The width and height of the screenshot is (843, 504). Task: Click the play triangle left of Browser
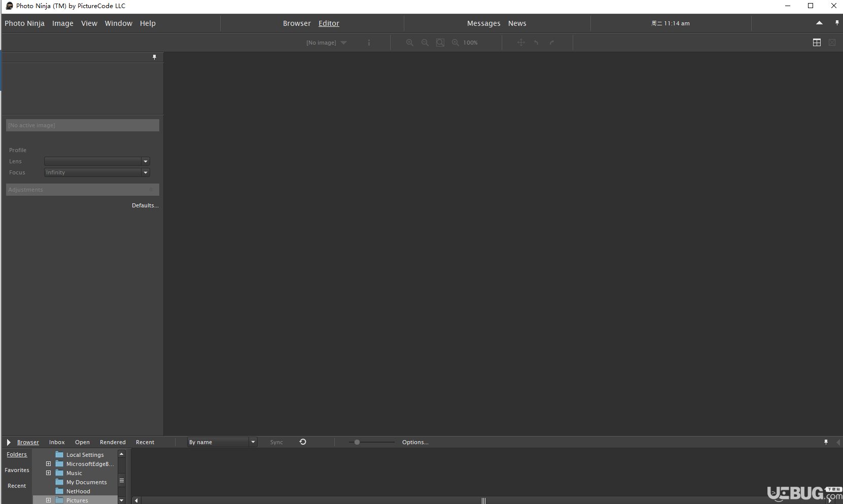coord(9,442)
